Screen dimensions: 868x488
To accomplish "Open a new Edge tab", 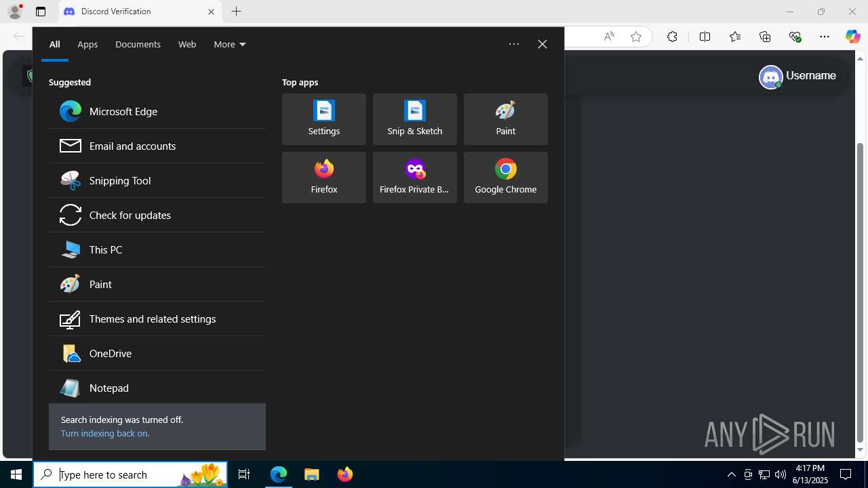I will (236, 12).
